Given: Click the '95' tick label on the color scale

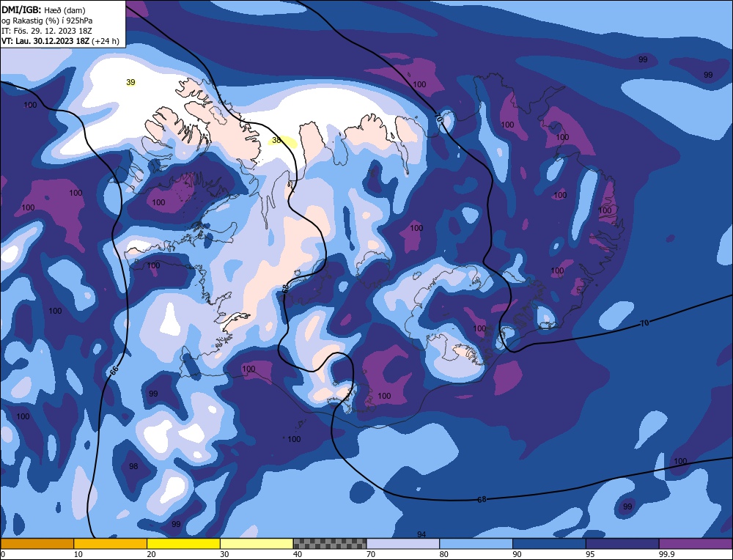Looking at the screenshot, I should [x=590, y=554].
